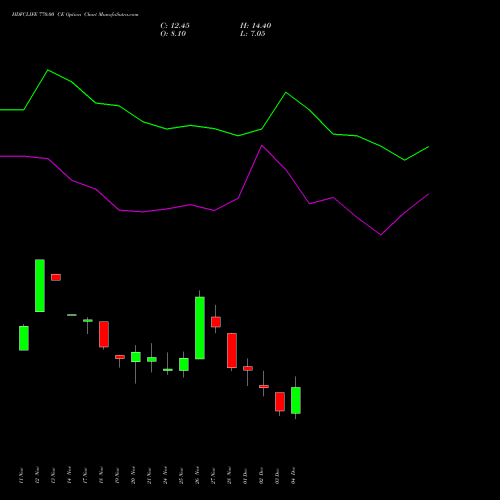Click the 13 Nov date label
500x500 pixels.
pos(53,476)
